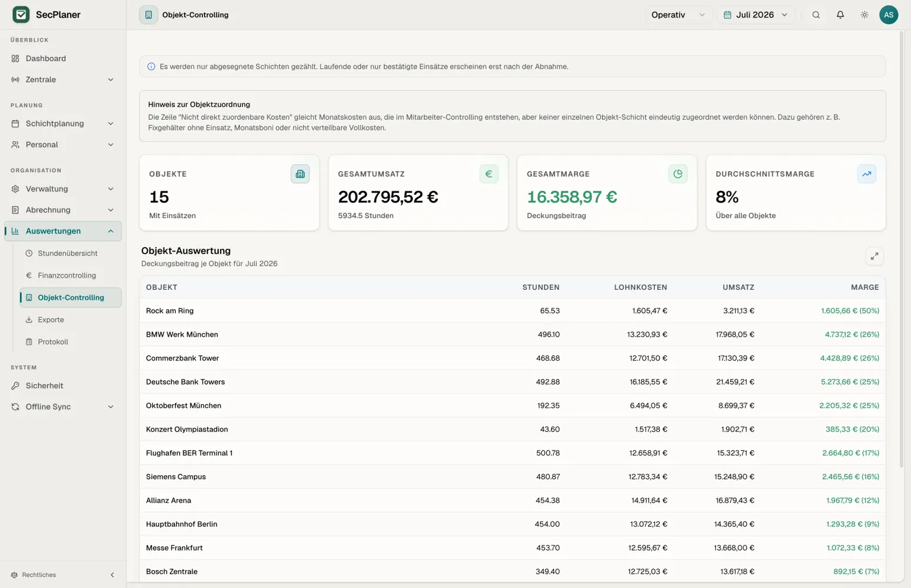This screenshot has height=588, width=911.
Task: Select the Konzert Olympiastadion row
Action: click(512, 429)
